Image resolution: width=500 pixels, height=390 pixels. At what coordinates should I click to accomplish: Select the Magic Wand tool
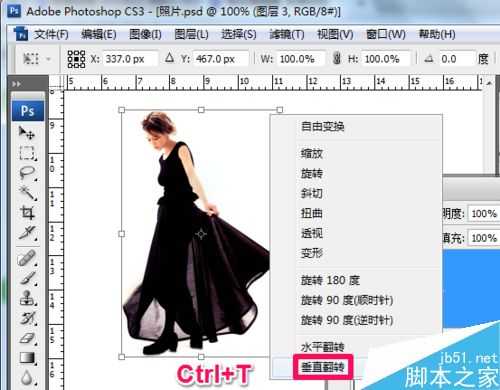(27, 193)
